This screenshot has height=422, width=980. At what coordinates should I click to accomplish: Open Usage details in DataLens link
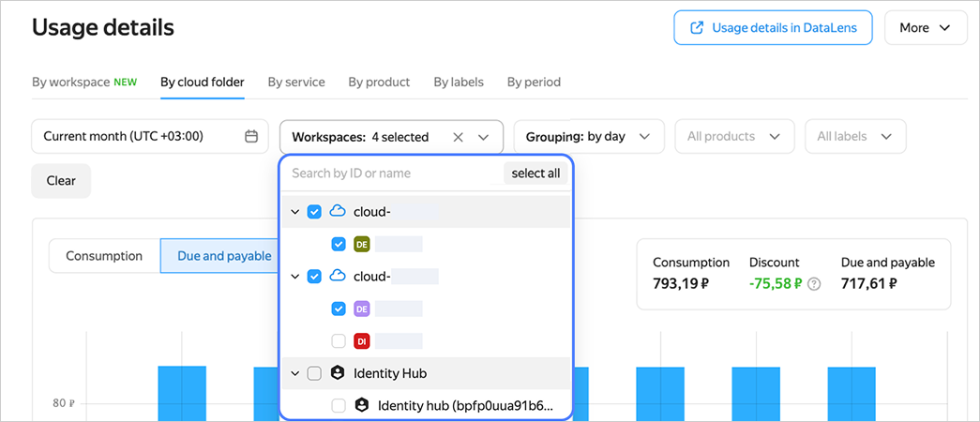coord(773,27)
